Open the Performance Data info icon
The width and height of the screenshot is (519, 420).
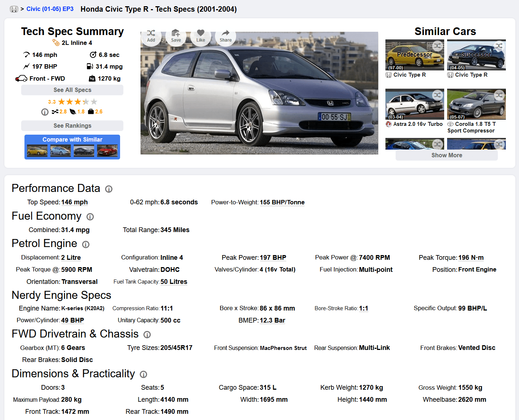108,189
